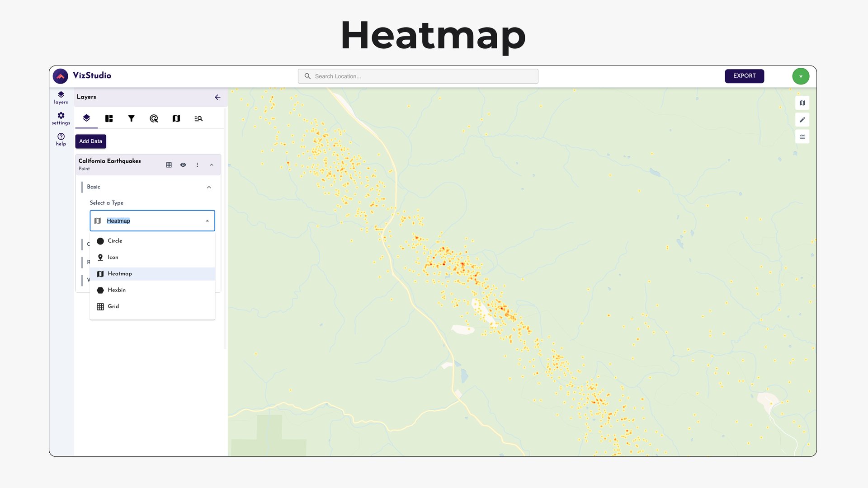The image size is (868, 488).
Task: Click the pencil draw tool on map
Action: 802,120
